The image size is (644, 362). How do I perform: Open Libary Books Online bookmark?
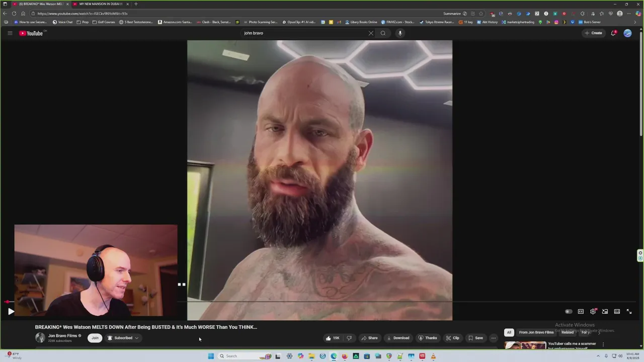tap(361, 22)
